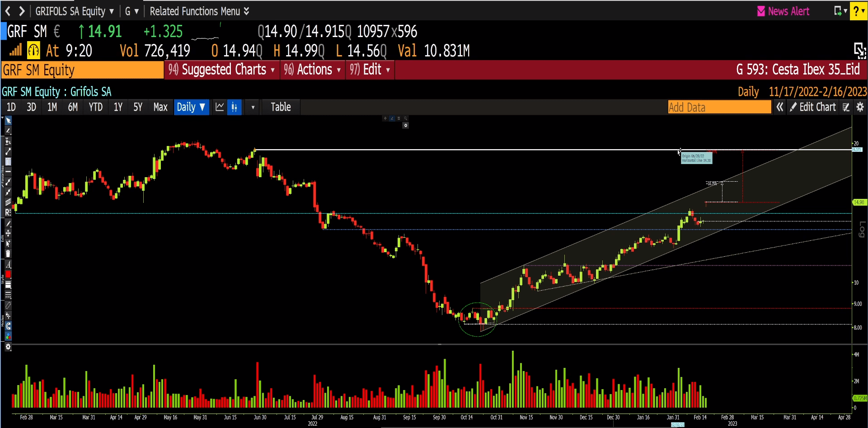Click the GRF SM Equity security field
Image resolution: width=868 pixels, height=428 pixels.
(x=83, y=70)
